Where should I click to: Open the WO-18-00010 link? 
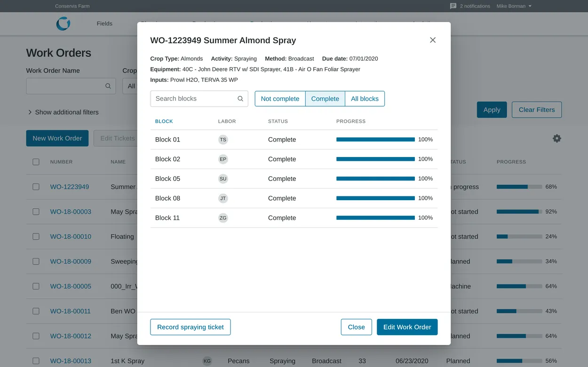tap(71, 236)
